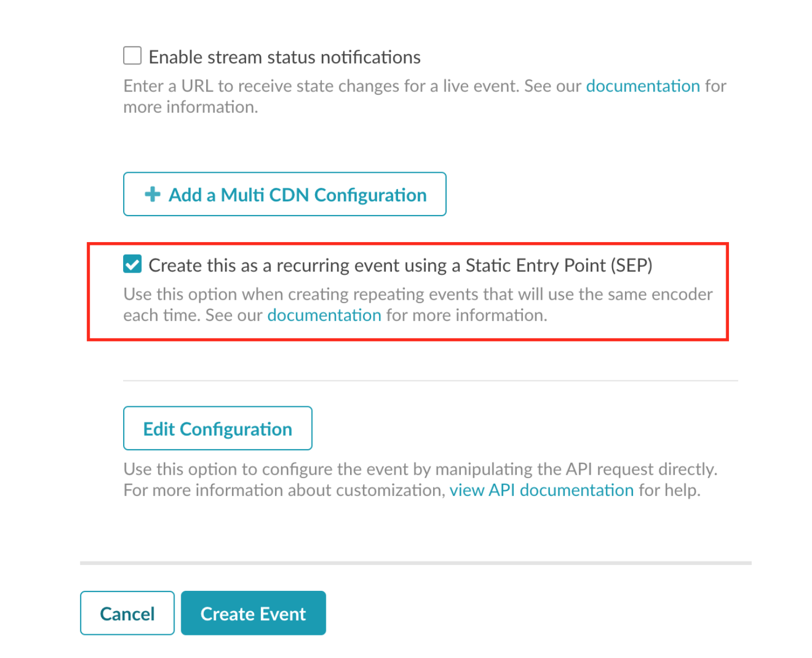This screenshot has width=812, height=658.
Task: Click the Add a Multi CDN Configuration button
Action: [285, 194]
